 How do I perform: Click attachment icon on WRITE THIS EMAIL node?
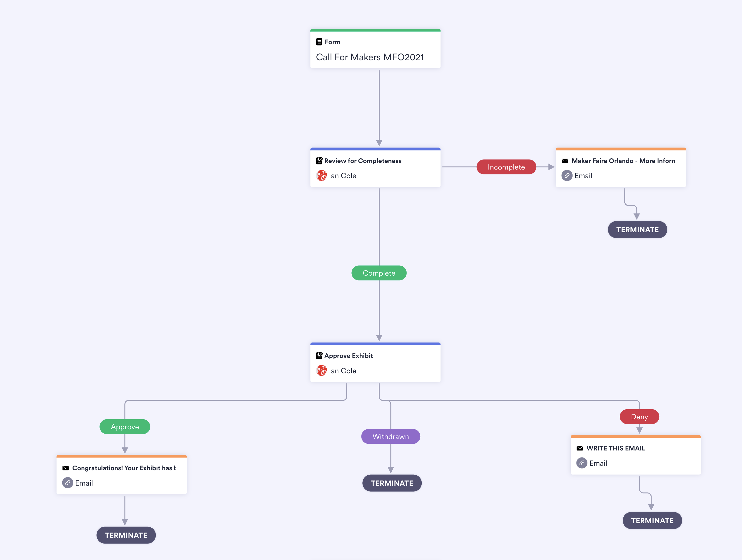(x=581, y=463)
